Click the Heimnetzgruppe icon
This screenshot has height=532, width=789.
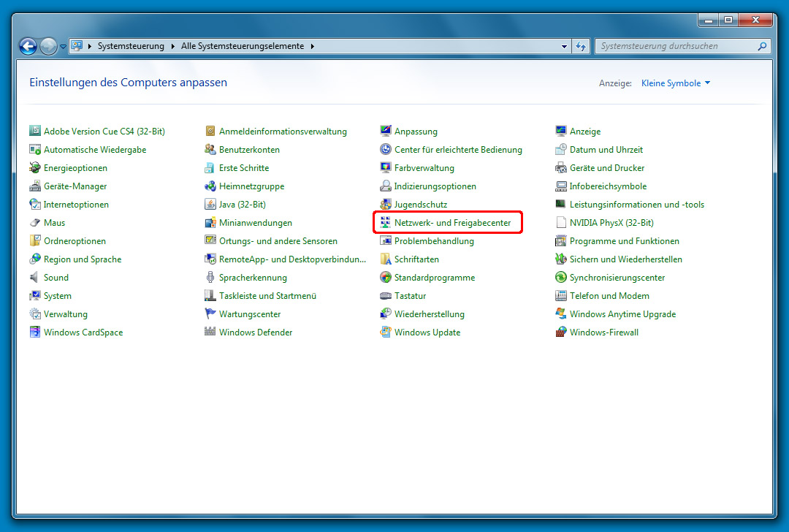(210, 186)
